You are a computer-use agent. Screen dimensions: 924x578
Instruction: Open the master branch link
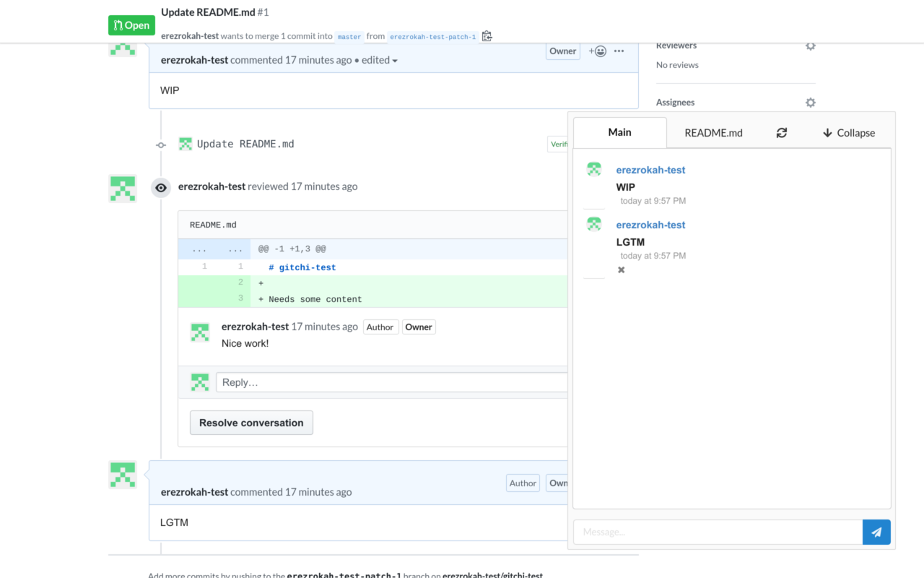point(349,36)
